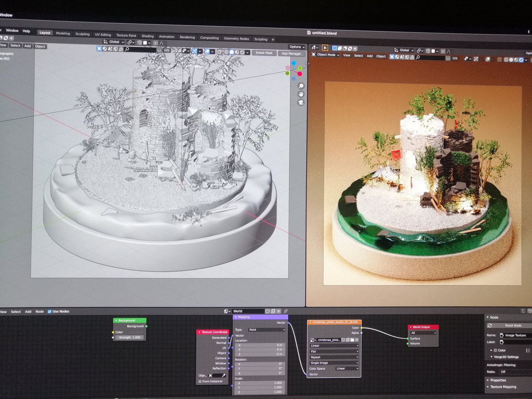Switch to the Geometry Nodes workspace tab
Image resolution: width=532 pixels, height=399 pixels.
tap(236, 39)
